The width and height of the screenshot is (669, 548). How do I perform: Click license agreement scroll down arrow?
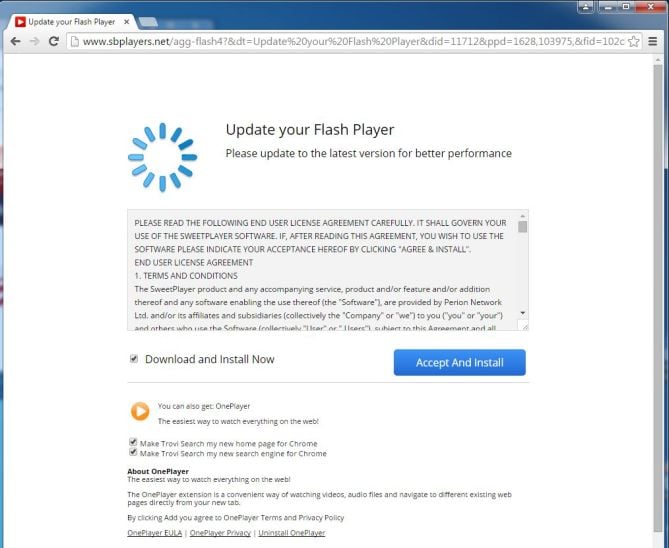pyautogui.click(x=523, y=313)
